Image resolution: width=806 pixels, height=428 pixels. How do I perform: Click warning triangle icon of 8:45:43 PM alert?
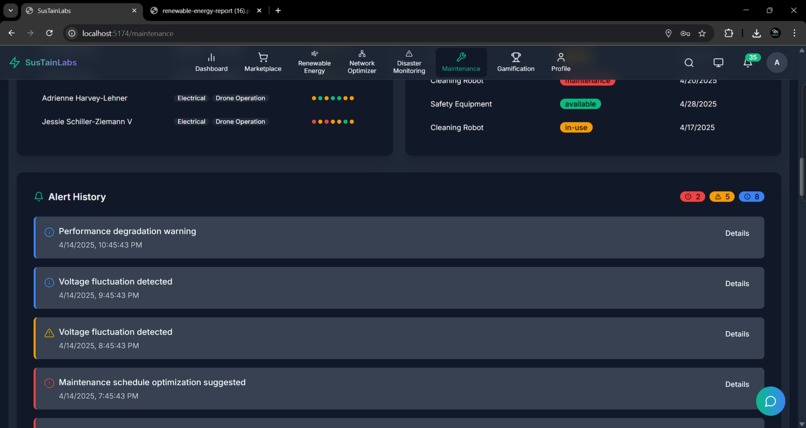click(49, 333)
